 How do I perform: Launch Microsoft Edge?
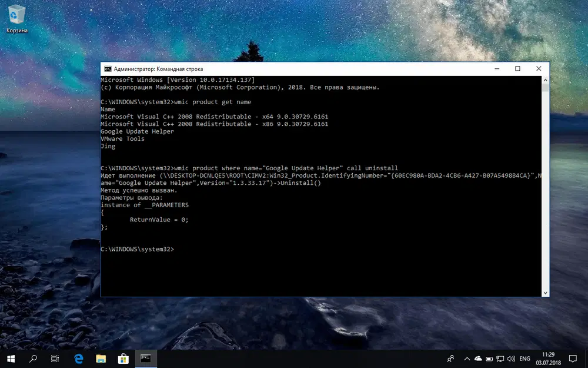[x=78, y=359]
